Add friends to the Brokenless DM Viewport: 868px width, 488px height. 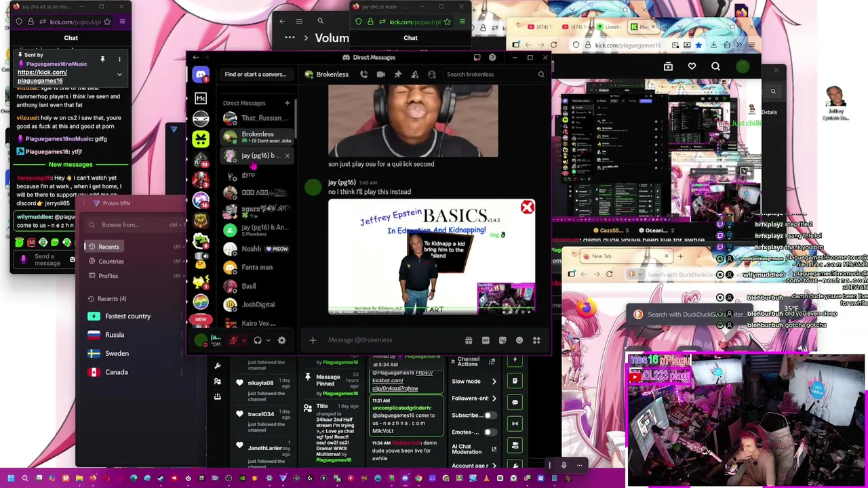click(414, 75)
